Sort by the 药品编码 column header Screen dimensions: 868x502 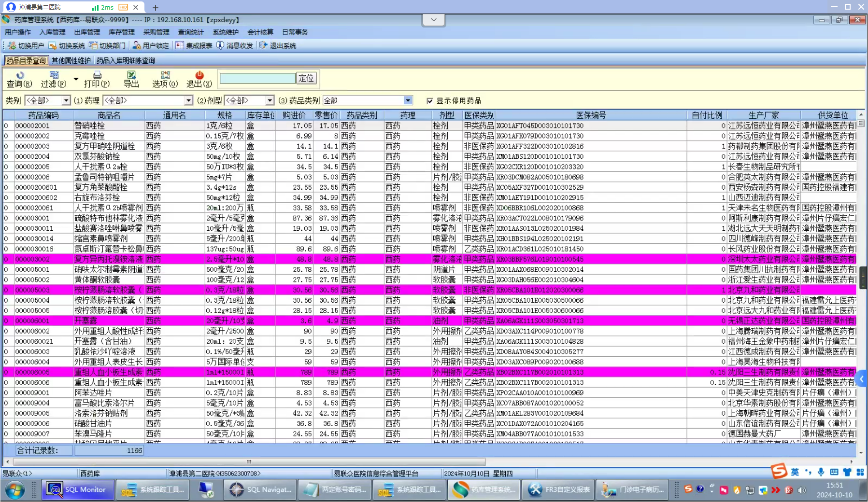click(43, 115)
